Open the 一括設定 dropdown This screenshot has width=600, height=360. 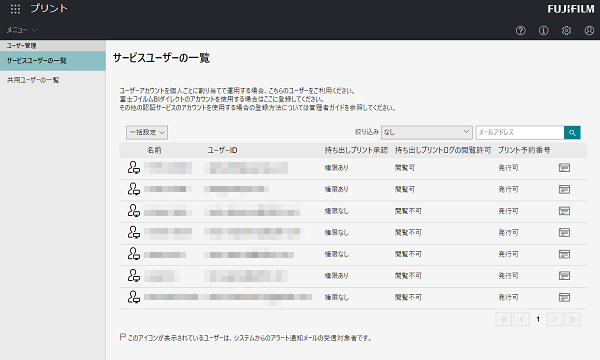(x=147, y=132)
